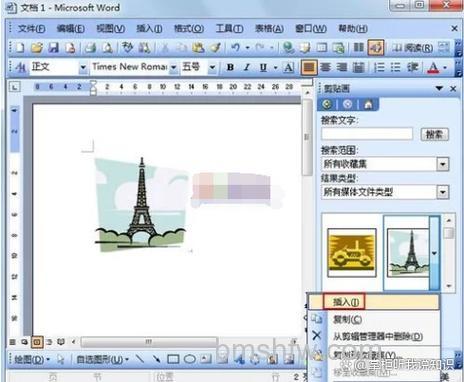464x382 pixels.
Task: Save the document with the floppy icon
Action: tap(53, 48)
